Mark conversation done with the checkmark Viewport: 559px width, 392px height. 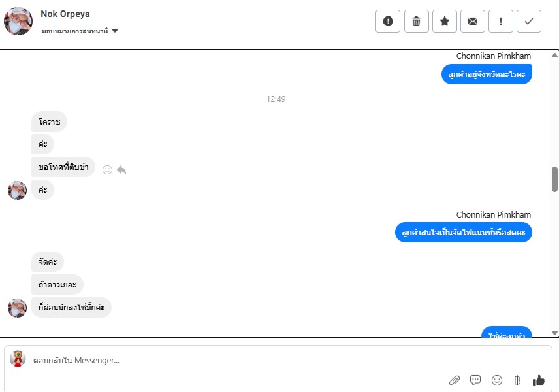[x=529, y=22]
